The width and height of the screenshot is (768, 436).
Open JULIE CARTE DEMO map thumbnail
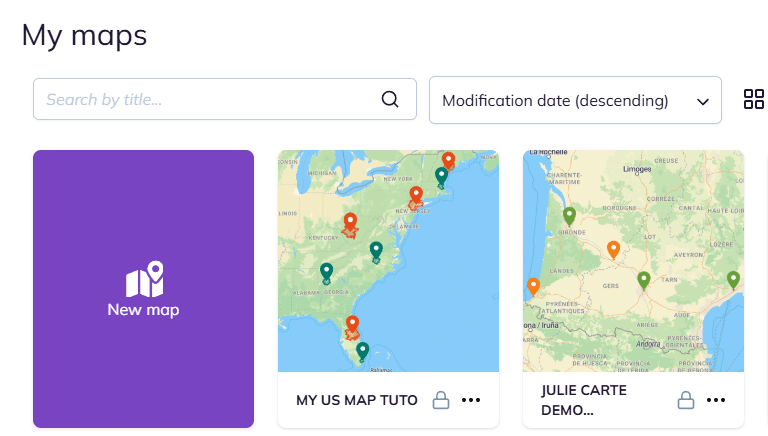click(x=633, y=261)
